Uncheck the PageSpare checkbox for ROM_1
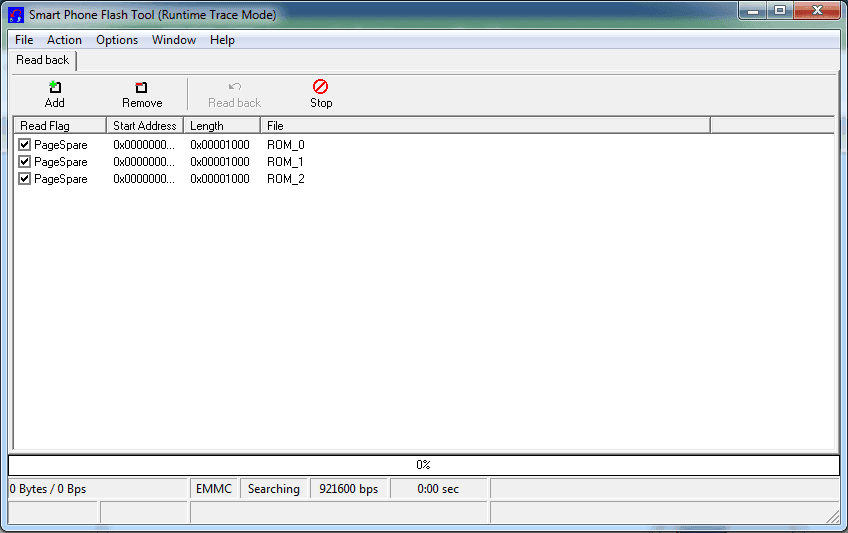Viewport: 848px width, 533px height. [24, 162]
